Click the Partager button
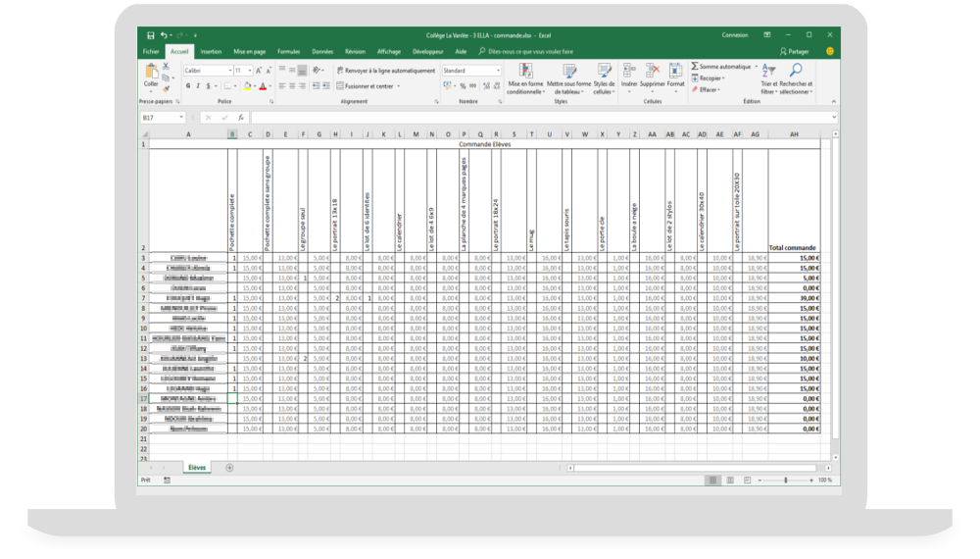980x559 pixels. (795, 51)
